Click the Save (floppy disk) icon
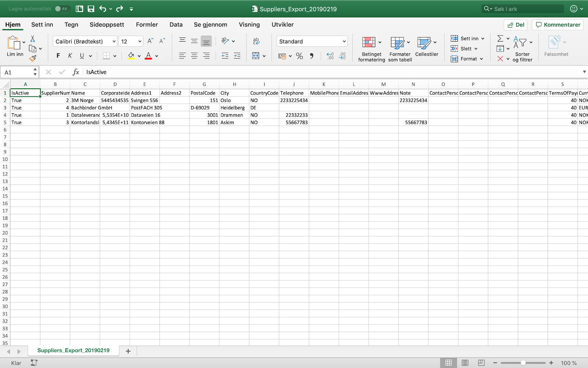Screen dimensions: 588x368 91,9
